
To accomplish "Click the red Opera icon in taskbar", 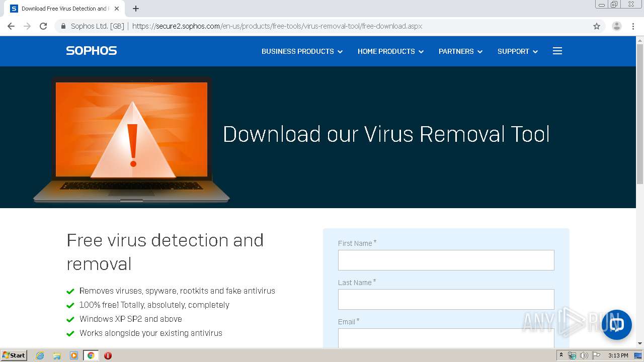I will tap(108, 355).
